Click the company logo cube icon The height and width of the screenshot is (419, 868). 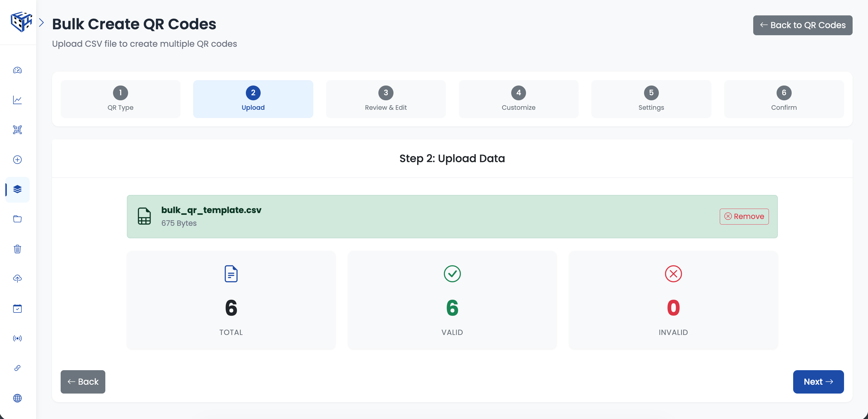coord(21,22)
